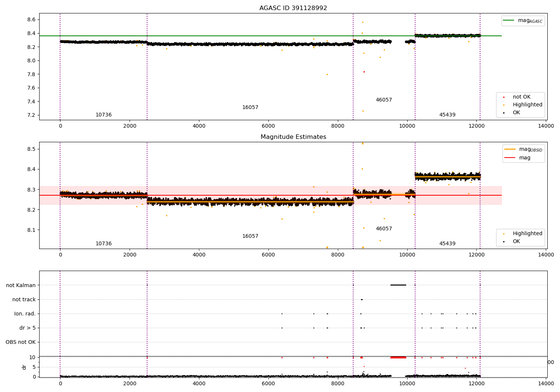Click the 8.3 y-tick of the middle plot

coord(31,190)
